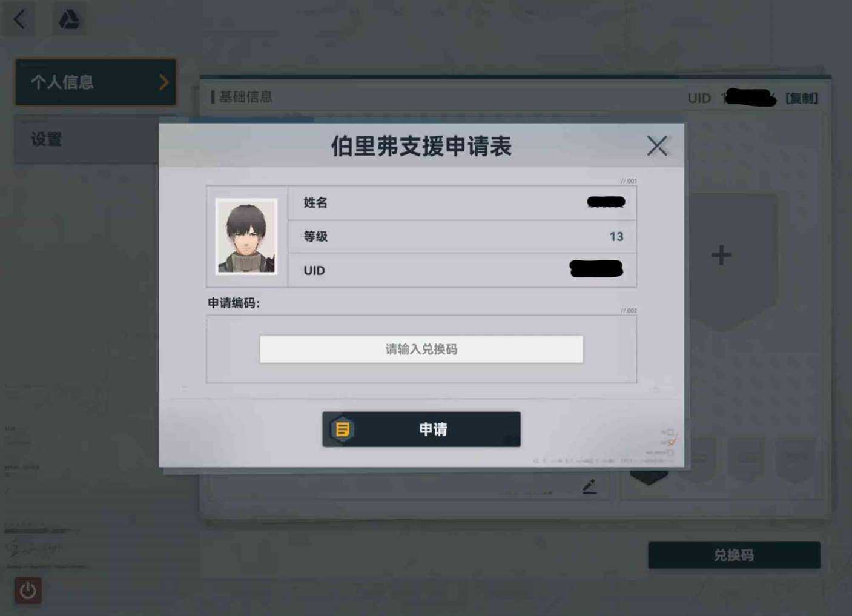
Task: Click the yellow document icon on 申请
Action: [342, 429]
